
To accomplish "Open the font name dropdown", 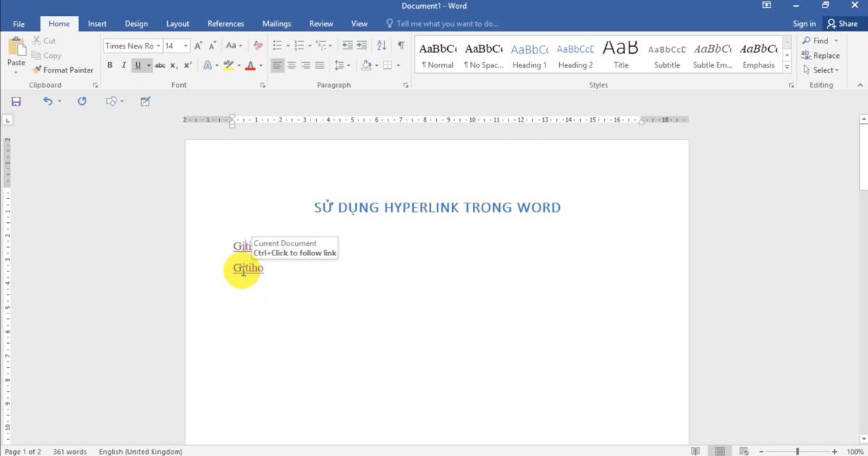I will pos(158,45).
